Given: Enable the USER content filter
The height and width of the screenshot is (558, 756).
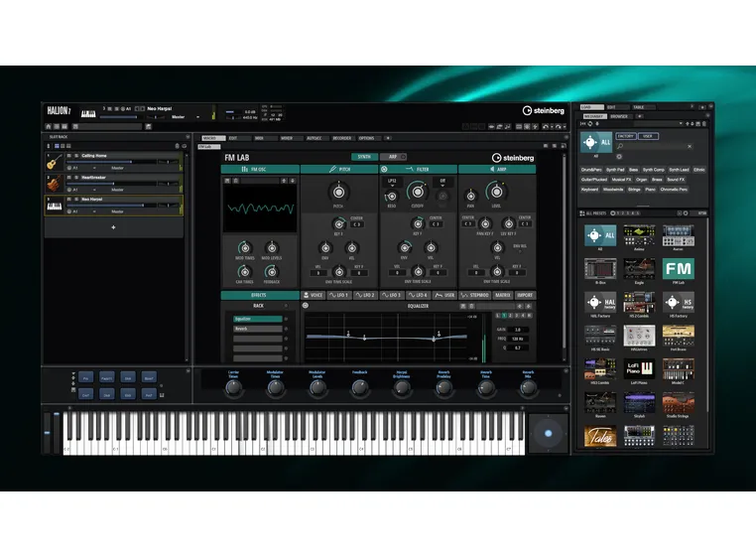Looking at the screenshot, I should click(648, 136).
